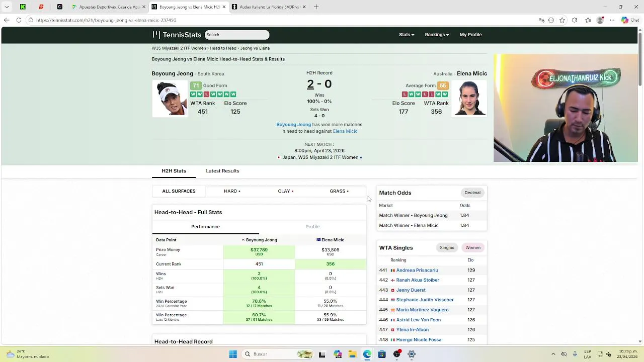Toggle Decimal odds format
This screenshot has width=644, height=362.
(x=472, y=193)
